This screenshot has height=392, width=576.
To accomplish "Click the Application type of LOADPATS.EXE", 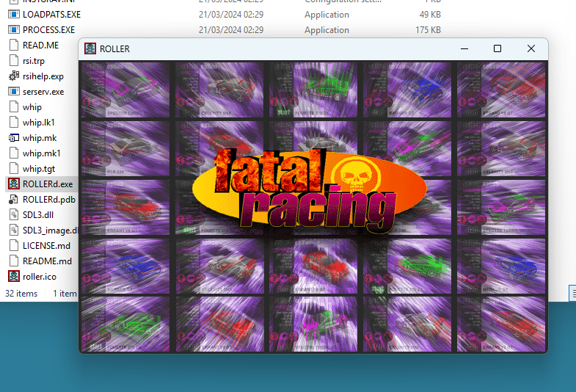I will tap(327, 15).
